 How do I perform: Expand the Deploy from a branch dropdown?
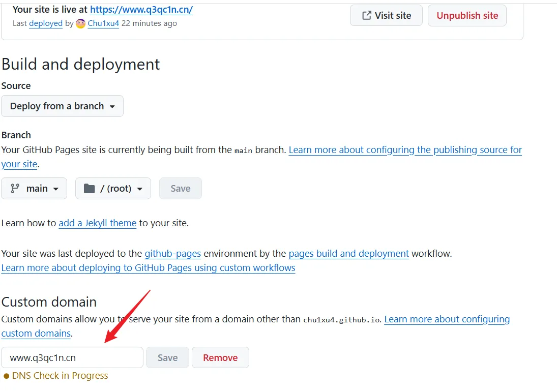62,106
